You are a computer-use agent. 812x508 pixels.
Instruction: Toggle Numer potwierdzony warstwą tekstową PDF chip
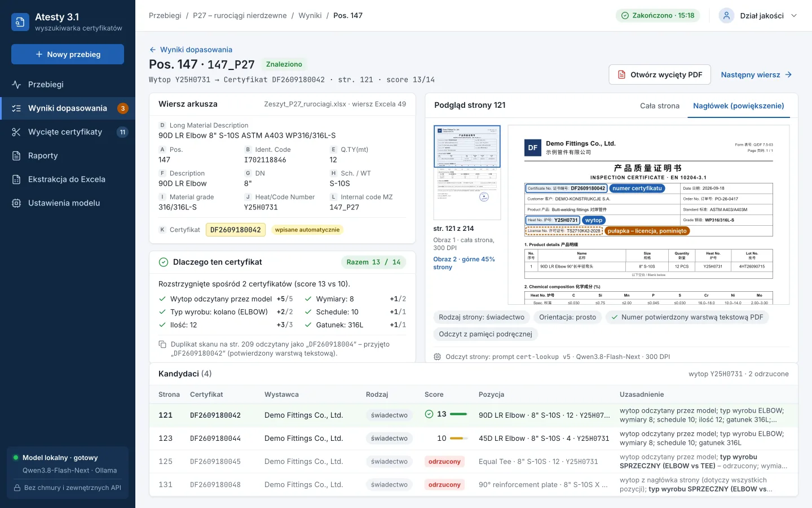(687, 317)
